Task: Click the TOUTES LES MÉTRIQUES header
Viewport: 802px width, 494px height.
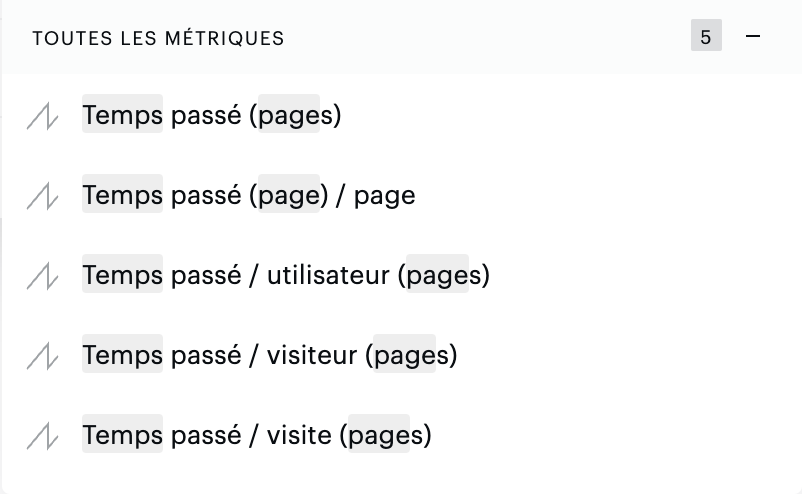Action: click(158, 38)
